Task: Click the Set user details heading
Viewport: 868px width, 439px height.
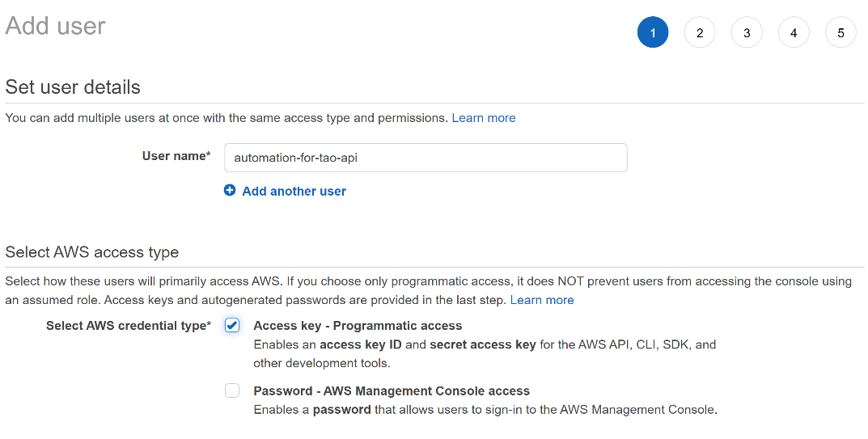Action: pos(73,87)
